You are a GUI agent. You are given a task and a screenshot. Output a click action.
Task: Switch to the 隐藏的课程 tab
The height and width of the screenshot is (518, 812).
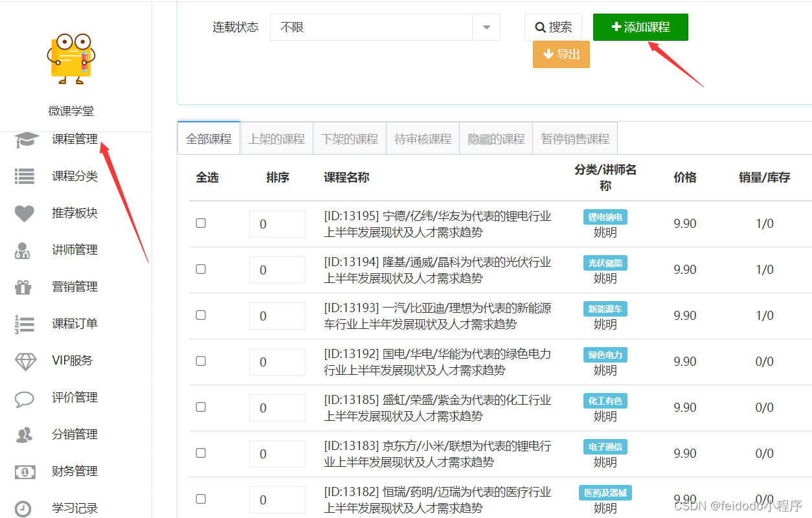click(496, 139)
